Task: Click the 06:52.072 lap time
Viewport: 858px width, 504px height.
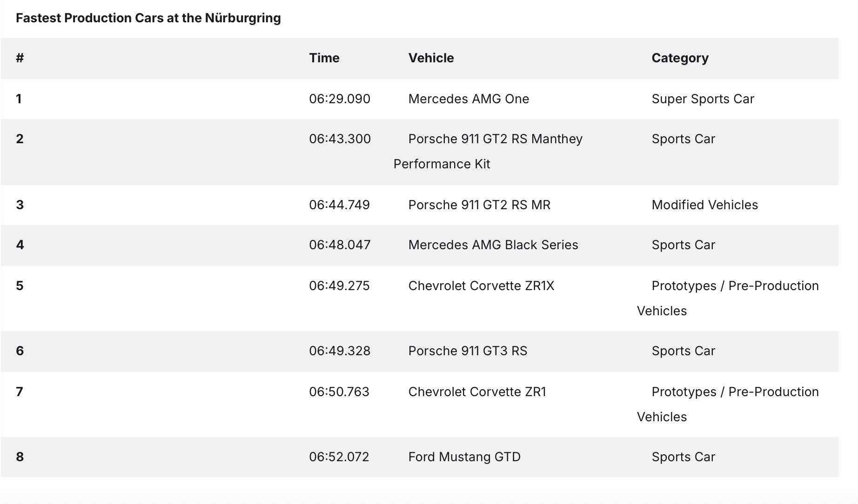Action: pos(339,457)
